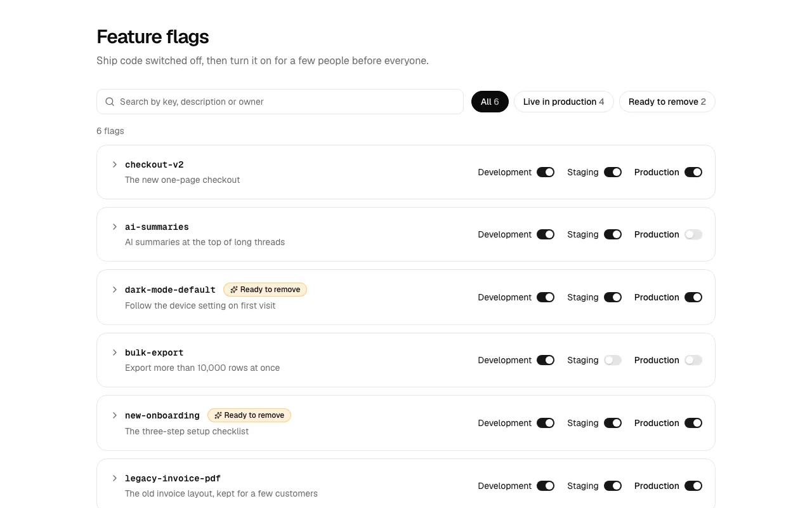
Task: Select the All 6 filter
Action: pos(490,102)
